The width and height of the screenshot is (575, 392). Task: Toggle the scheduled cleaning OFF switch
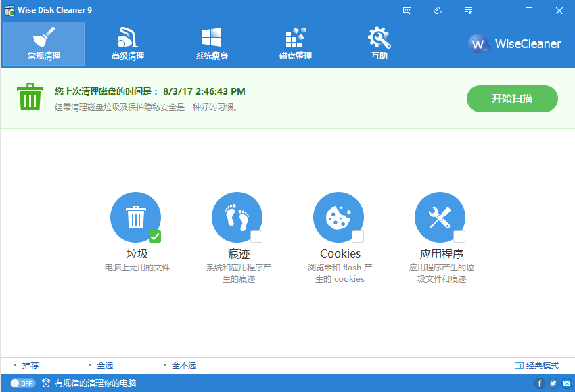coord(22,383)
